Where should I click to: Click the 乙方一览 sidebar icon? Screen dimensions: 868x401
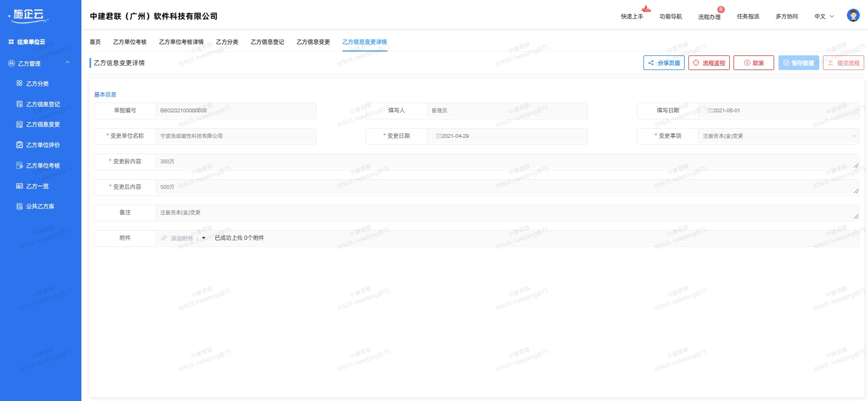click(20, 186)
